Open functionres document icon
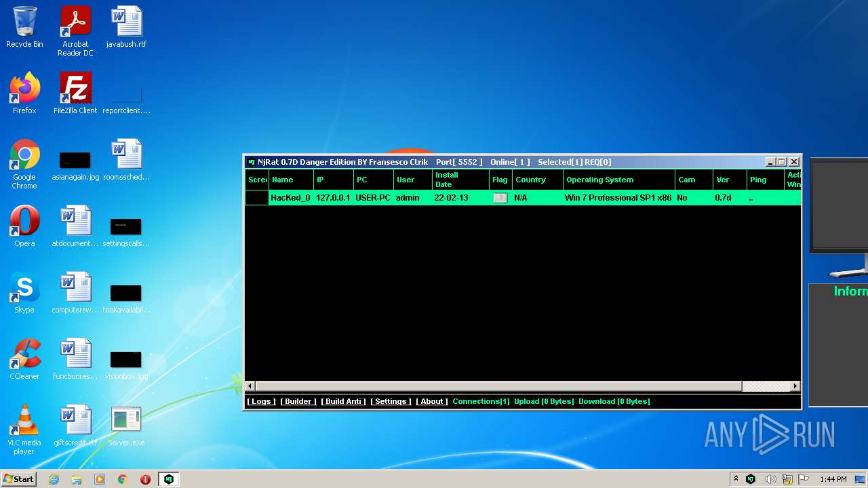868x488 pixels. [x=75, y=360]
